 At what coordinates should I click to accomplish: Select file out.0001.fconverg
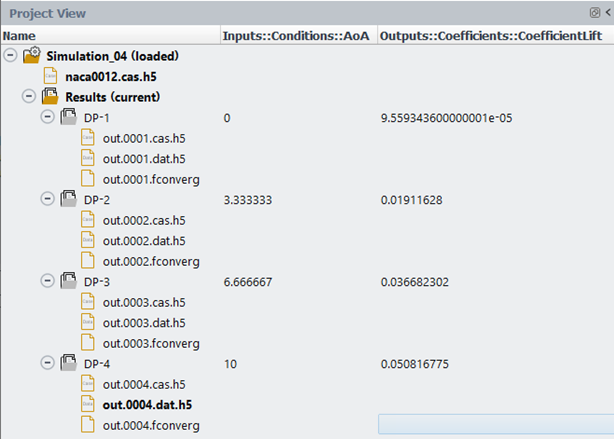point(151,180)
